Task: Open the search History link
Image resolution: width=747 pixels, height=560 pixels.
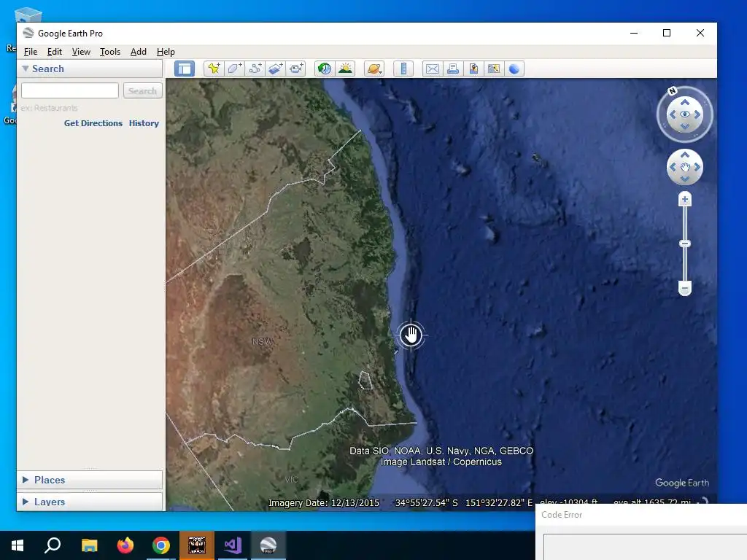Action: coord(144,122)
